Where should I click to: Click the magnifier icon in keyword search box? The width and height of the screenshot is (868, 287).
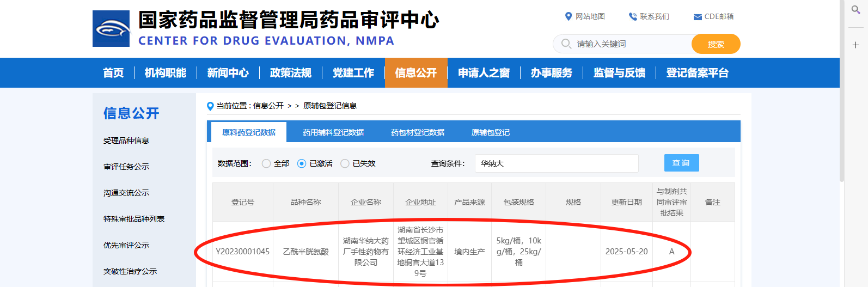[x=566, y=44]
